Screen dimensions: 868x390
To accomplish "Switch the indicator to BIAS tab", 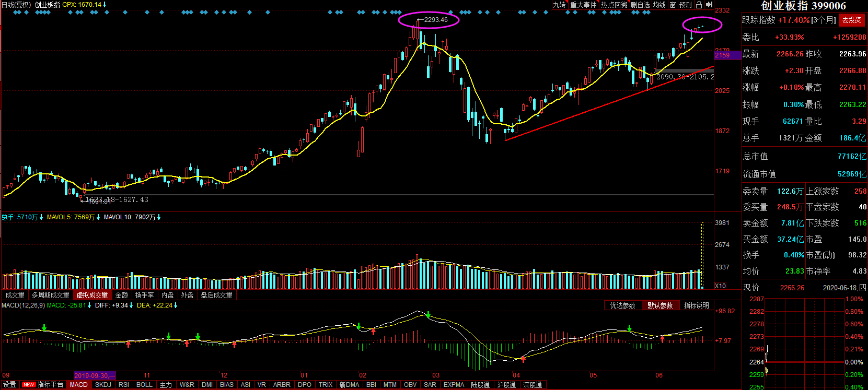I will pyautogui.click(x=227, y=385).
